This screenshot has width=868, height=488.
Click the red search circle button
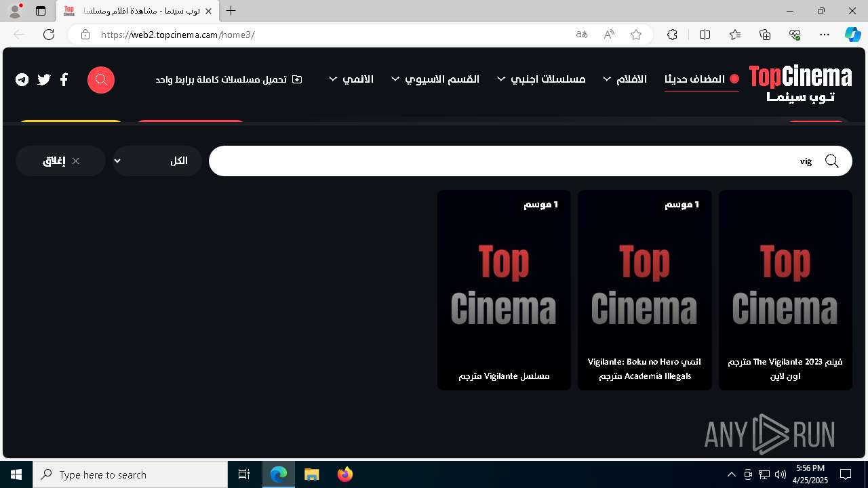pyautogui.click(x=101, y=80)
